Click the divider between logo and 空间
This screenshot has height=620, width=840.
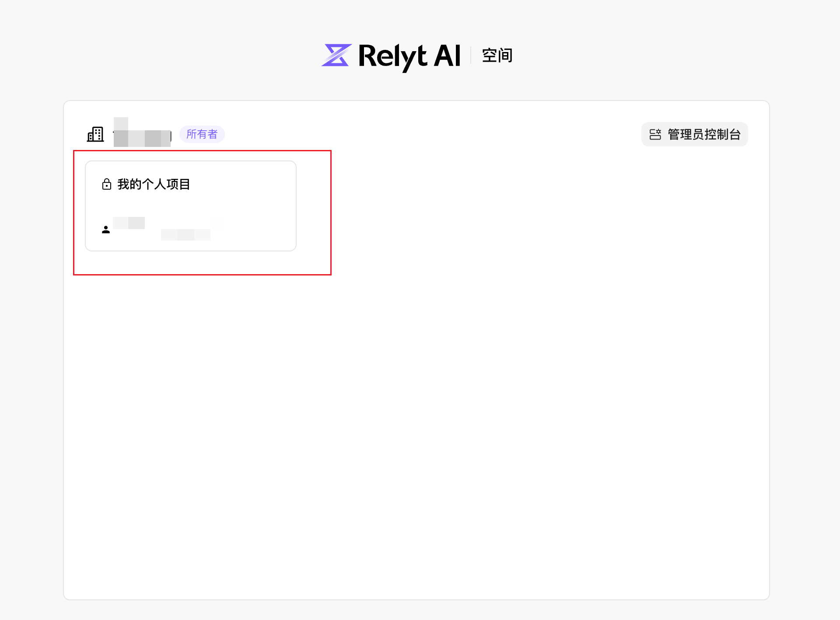pyautogui.click(x=471, y=56)
